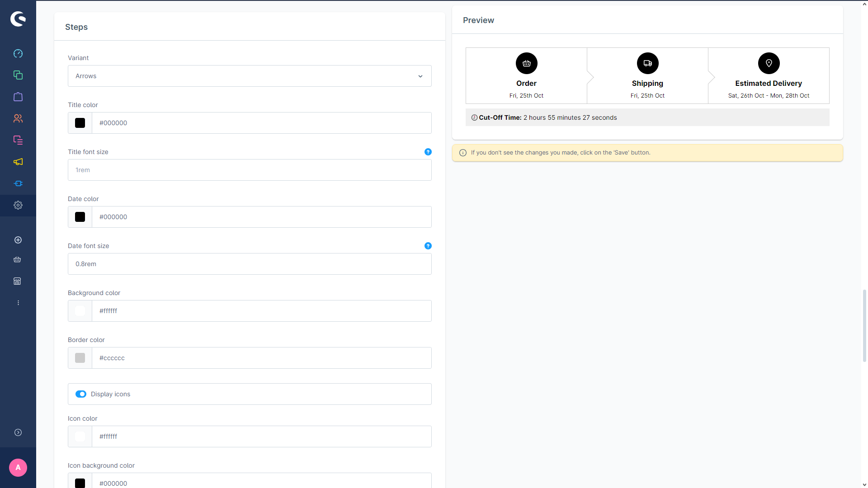Click the Shipping step icon
This screenshot has height=488, width=868.
[x=647, y=63]
